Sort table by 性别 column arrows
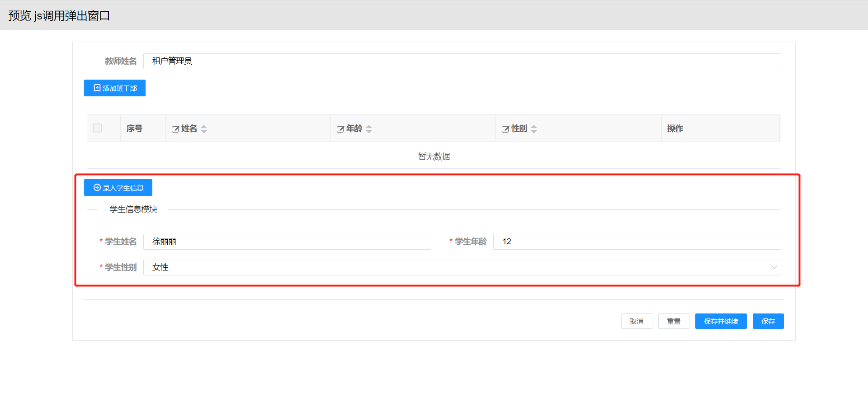 pyautogui.click(x=534, y=129)
